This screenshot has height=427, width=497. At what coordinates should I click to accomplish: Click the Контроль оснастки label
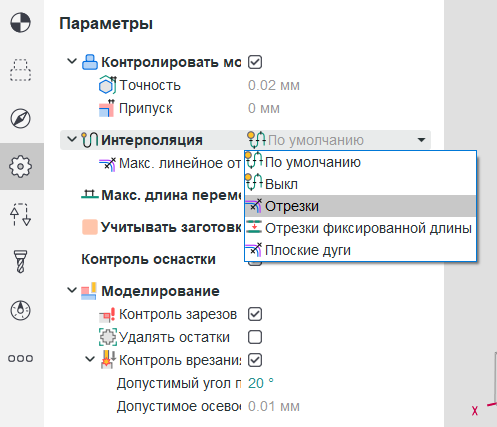click(148, 259)
